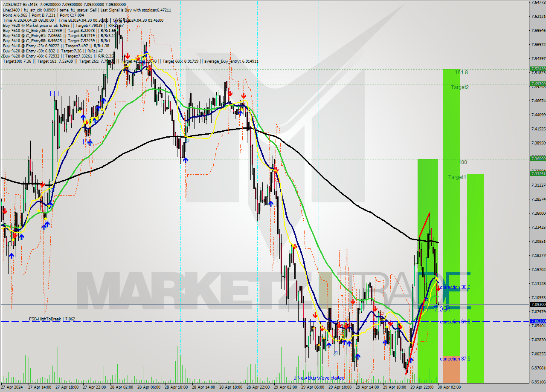Screen dimensions: 546x392
Task: Click the 161.8 Fibonacci level label
Action: tap(461, 72)
